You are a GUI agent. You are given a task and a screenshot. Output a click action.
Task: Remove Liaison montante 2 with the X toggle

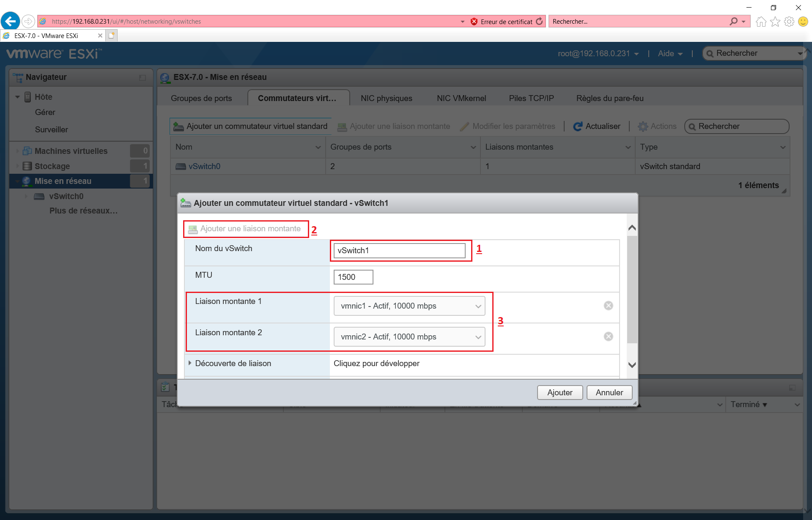pos(608,336)
